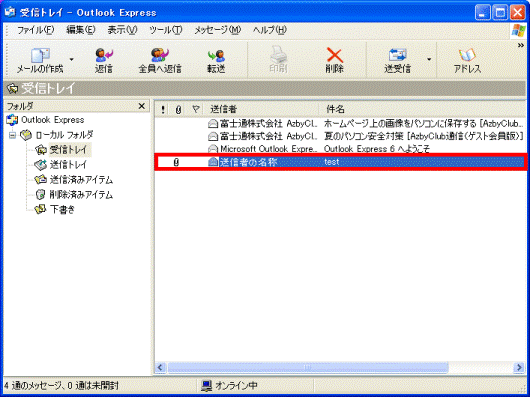Click the left arrow of horizontal scrollbar
Image resolution: width=530 pixels, height=397 pixels.
pos(160,367)
